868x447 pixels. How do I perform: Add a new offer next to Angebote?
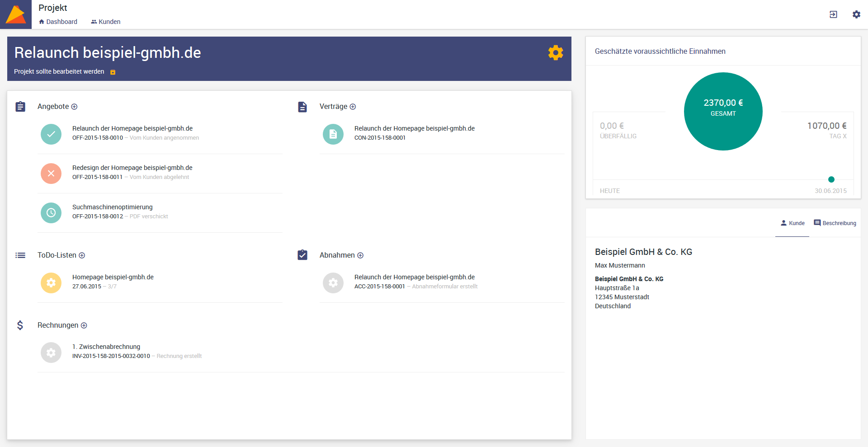click(x=75, y=107)
